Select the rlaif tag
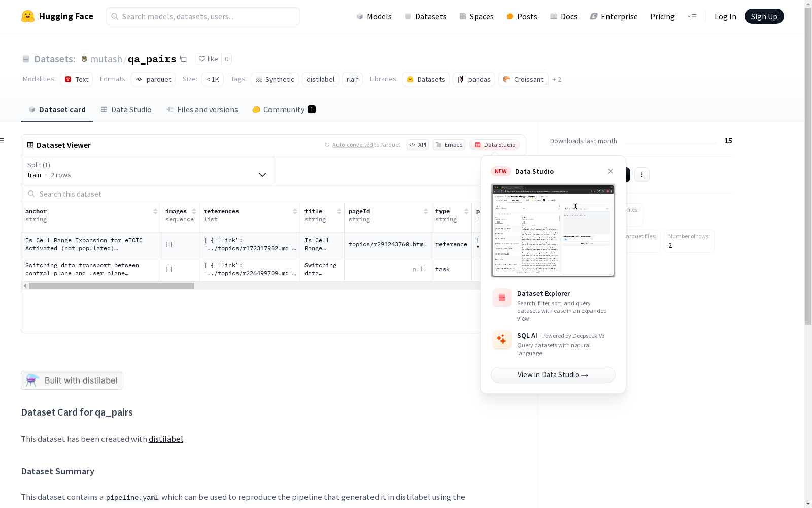 point(352,79)
